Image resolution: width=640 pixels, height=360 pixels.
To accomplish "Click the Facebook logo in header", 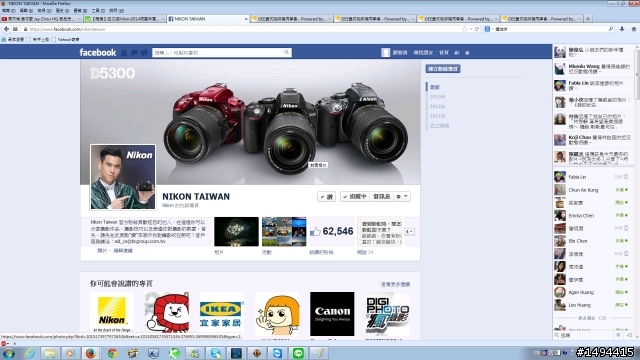I will (x=98, y=52).
